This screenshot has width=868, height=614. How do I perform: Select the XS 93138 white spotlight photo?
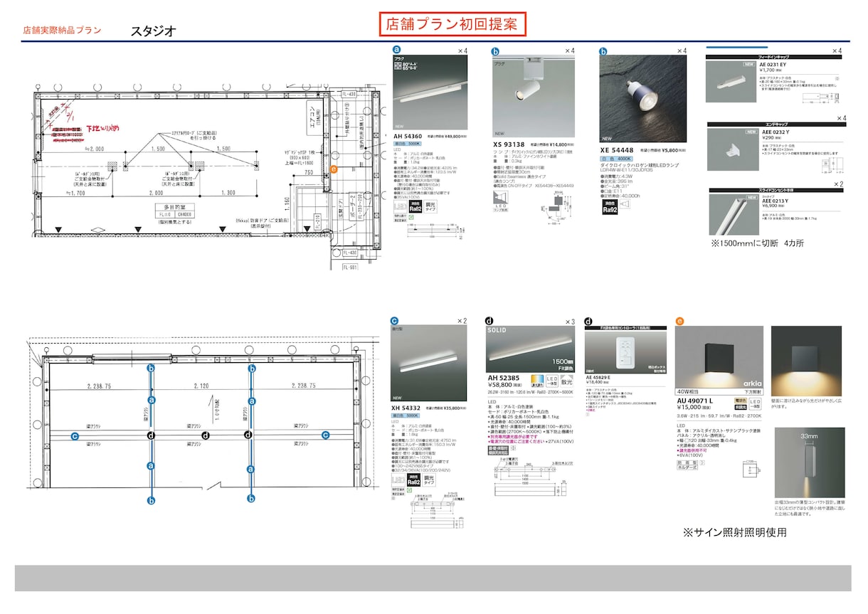point(534,97)
